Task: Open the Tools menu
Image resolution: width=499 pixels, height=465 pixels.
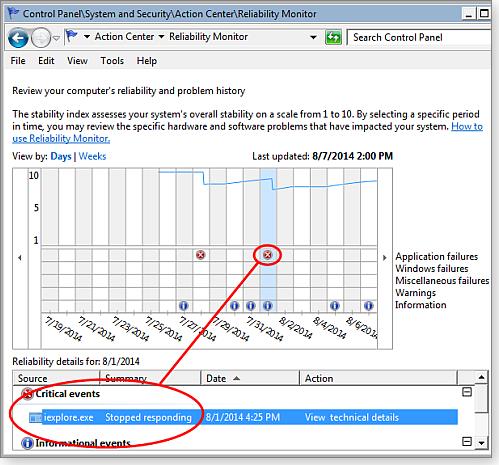Action: pos(112,61)
